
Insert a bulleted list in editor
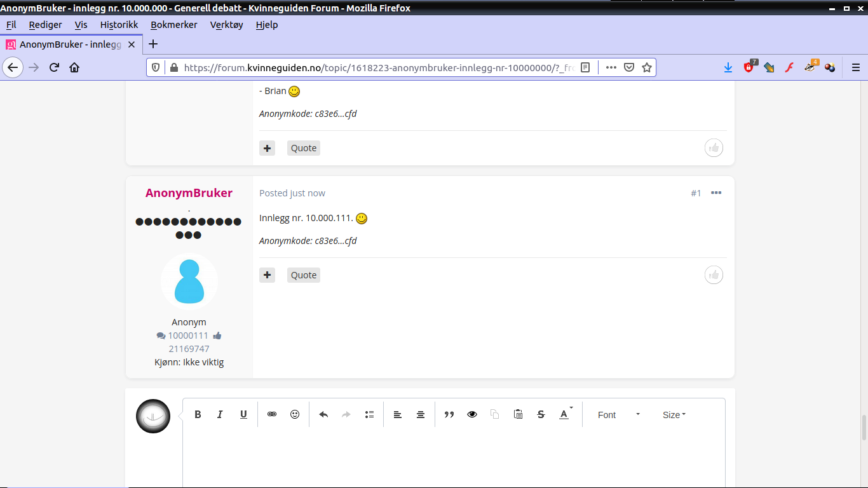pyautogui.click(x=369, y=414)
